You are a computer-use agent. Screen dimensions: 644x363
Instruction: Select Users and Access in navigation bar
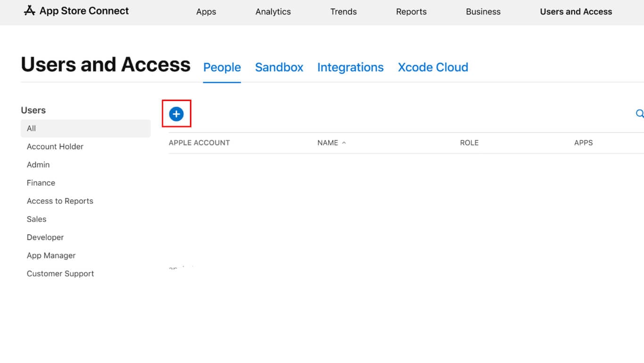click(x=576, y=12)
